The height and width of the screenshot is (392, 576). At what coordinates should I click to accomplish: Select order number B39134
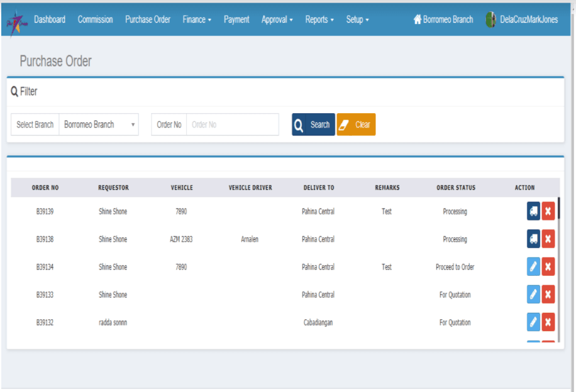point(45,267)
